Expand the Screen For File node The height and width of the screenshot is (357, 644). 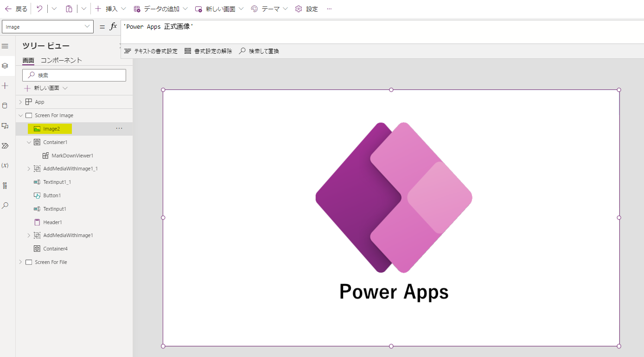(20, 262)
